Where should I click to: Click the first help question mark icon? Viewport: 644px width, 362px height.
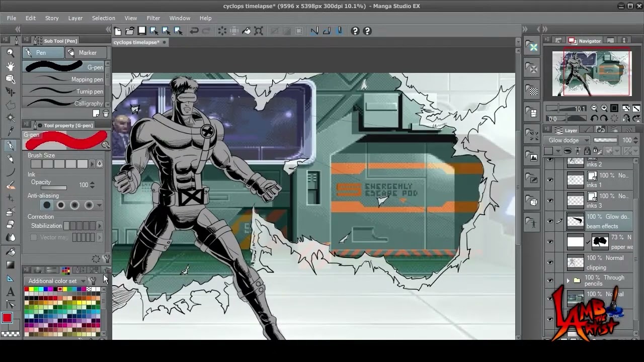[x=355, y=31]
